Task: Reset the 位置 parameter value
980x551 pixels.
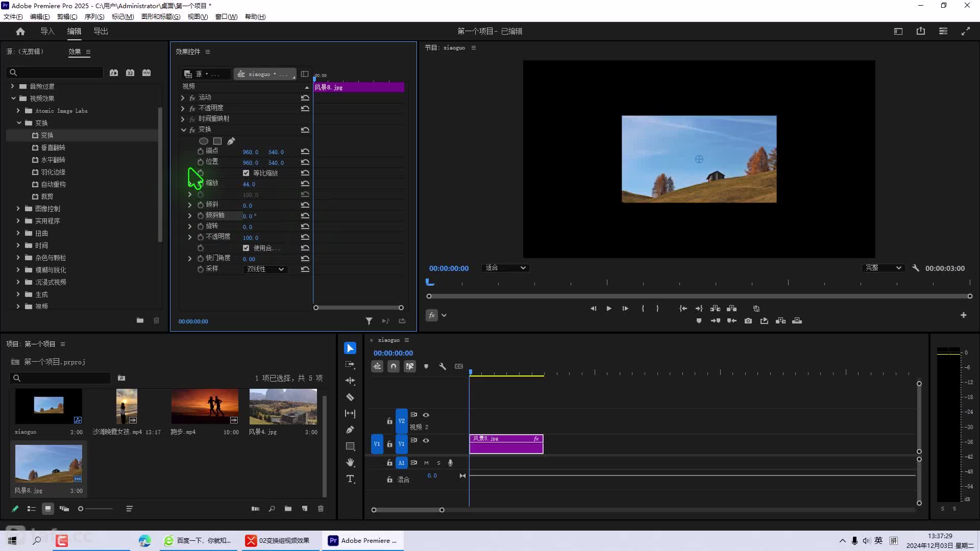Action: [305, 162]
